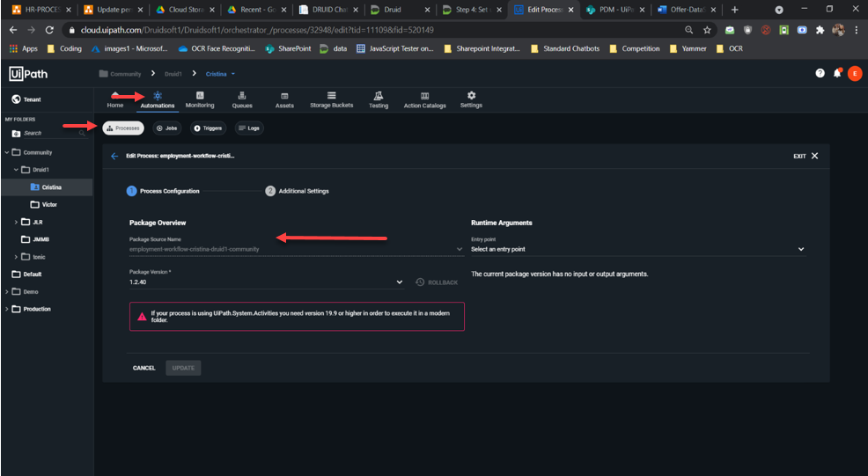868x476 pixels.
Task: Select the Processes pill tab
Action: pos(123,128)
